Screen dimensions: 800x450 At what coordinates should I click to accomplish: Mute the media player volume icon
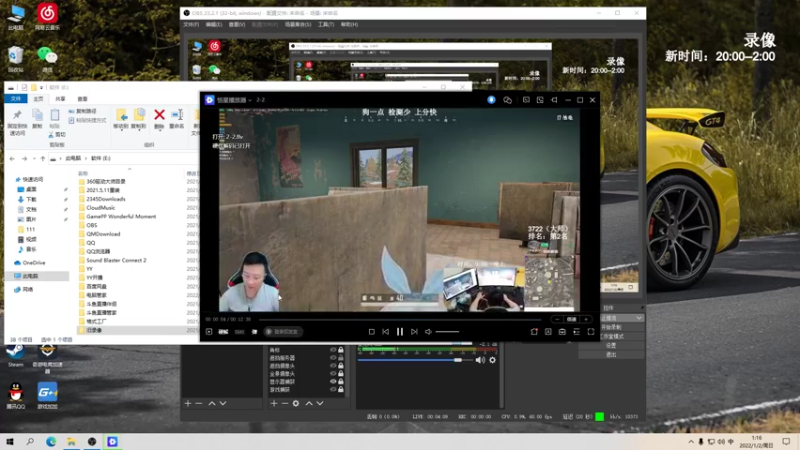[428, 332]
